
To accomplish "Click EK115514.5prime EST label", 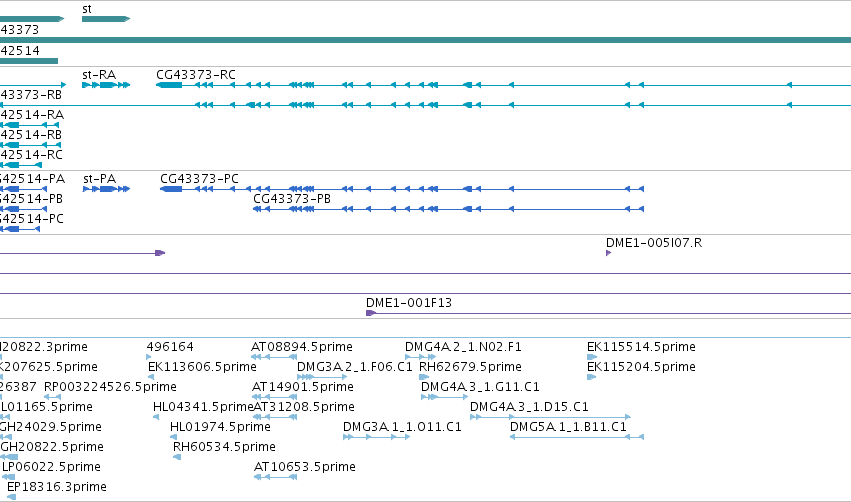I will coord(641,346).
